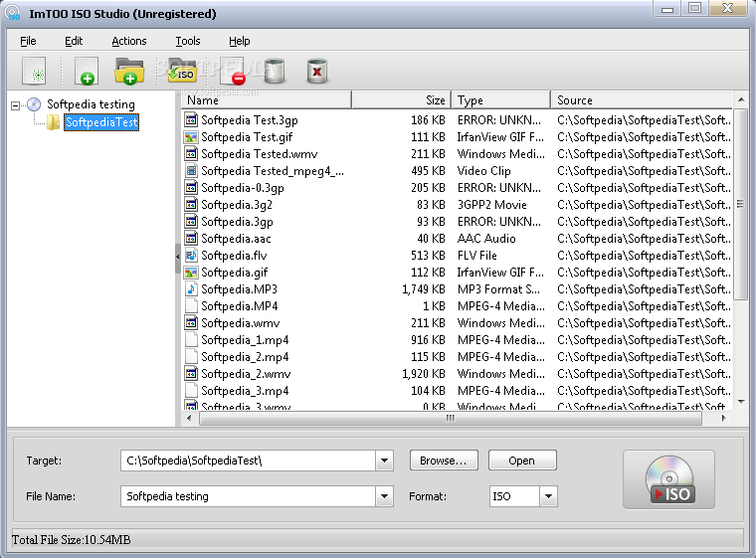This screenshot has height=558, width=756.
Task: Collapse the Softpedia testing tree node
Action: [16, 105]
